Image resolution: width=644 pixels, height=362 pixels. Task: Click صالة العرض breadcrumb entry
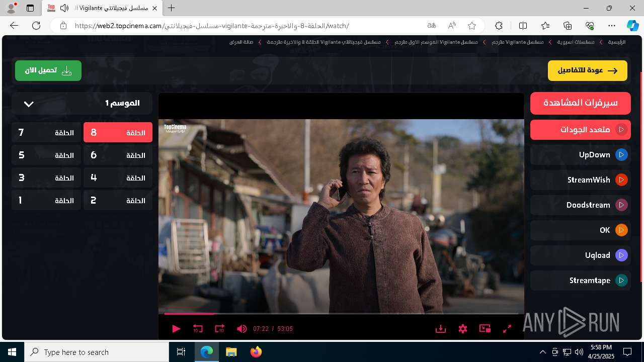241,42
